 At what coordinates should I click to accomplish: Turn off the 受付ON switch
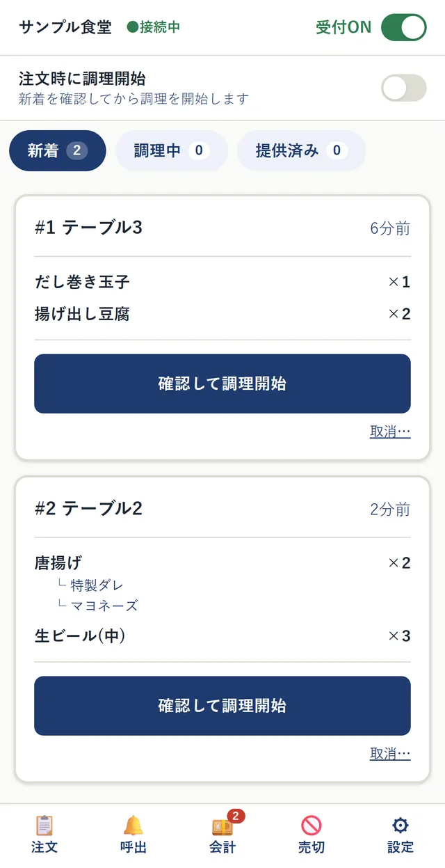[x=403, y=27]
